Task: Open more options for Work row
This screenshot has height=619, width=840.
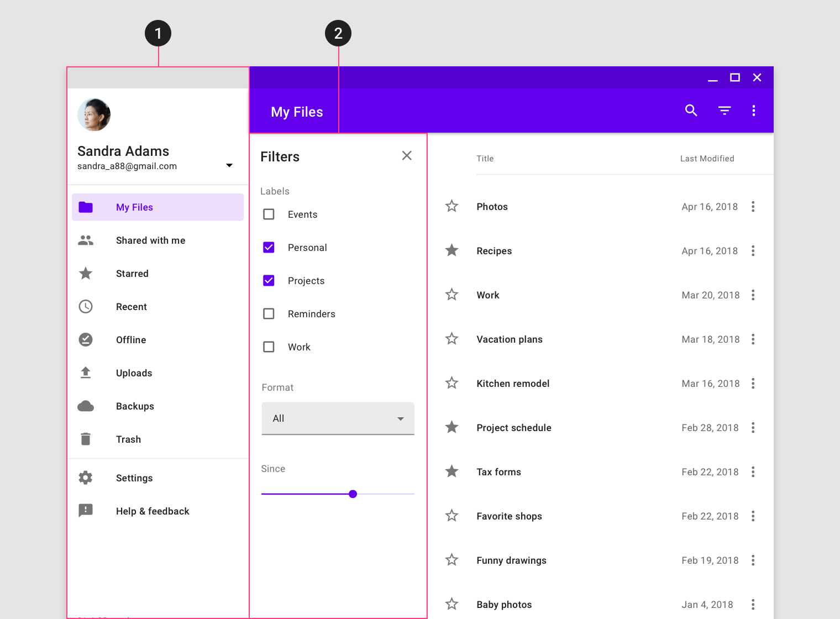Action: tap(753, 295)
